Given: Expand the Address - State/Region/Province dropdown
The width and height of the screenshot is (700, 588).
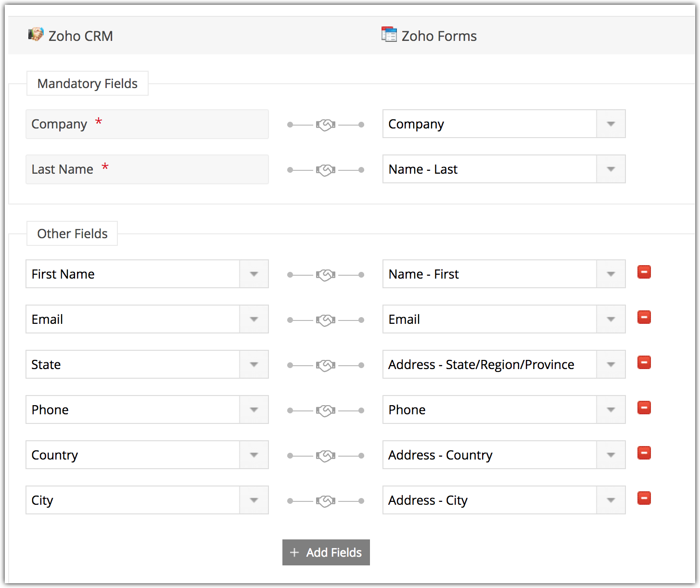Looking at the screenshot, I should pyautogui.click(x=611, y=365).
